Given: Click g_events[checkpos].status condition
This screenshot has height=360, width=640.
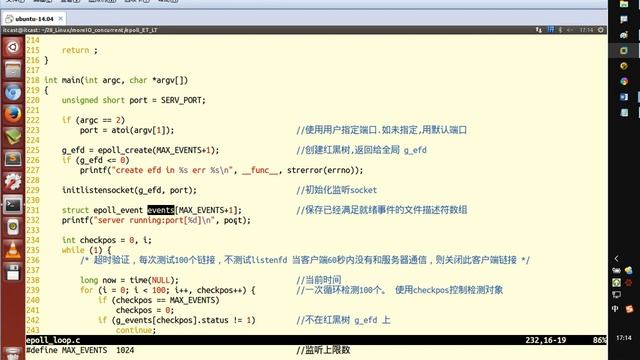Looking at the screenshot, I should (176, 320).
